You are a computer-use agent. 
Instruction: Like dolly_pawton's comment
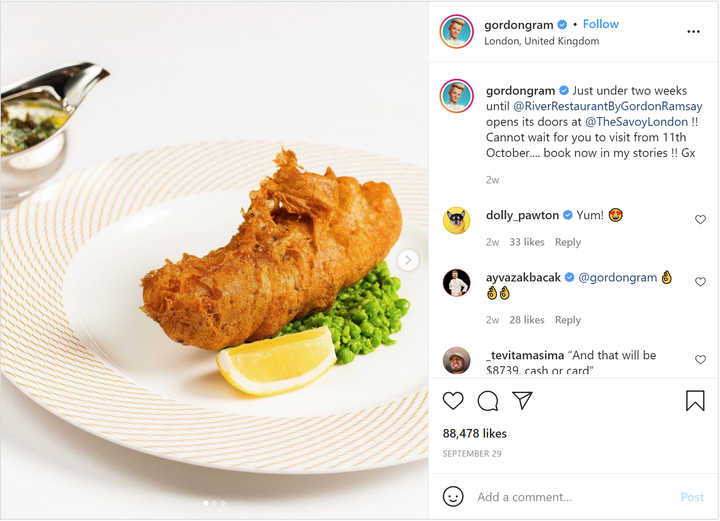tap(700, 220)
